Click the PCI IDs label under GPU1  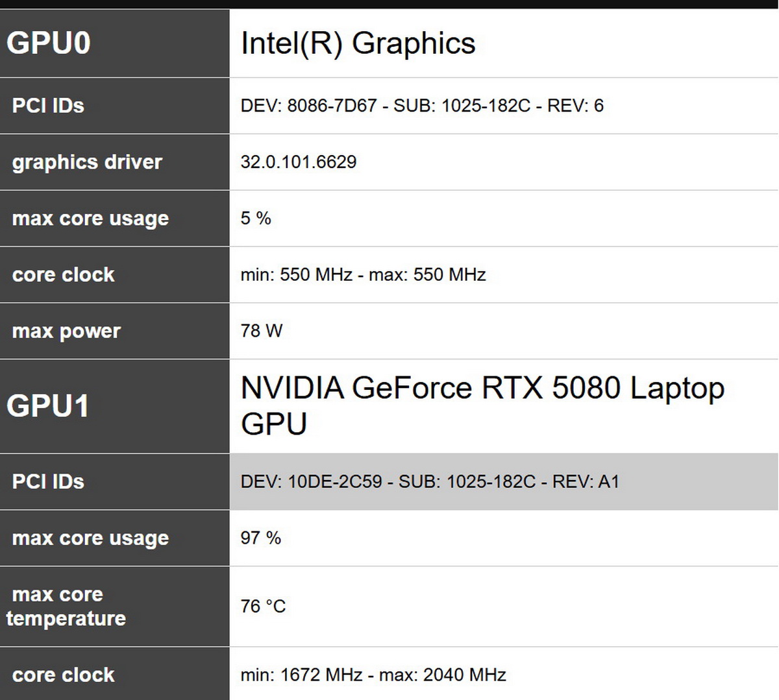pos(48,482)
